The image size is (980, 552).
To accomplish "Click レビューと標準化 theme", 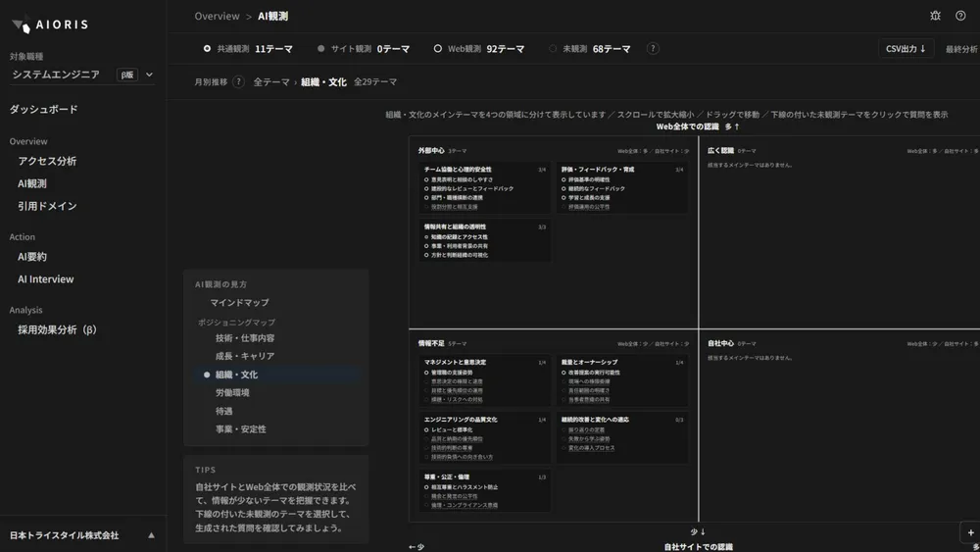I will click(451, 430).
